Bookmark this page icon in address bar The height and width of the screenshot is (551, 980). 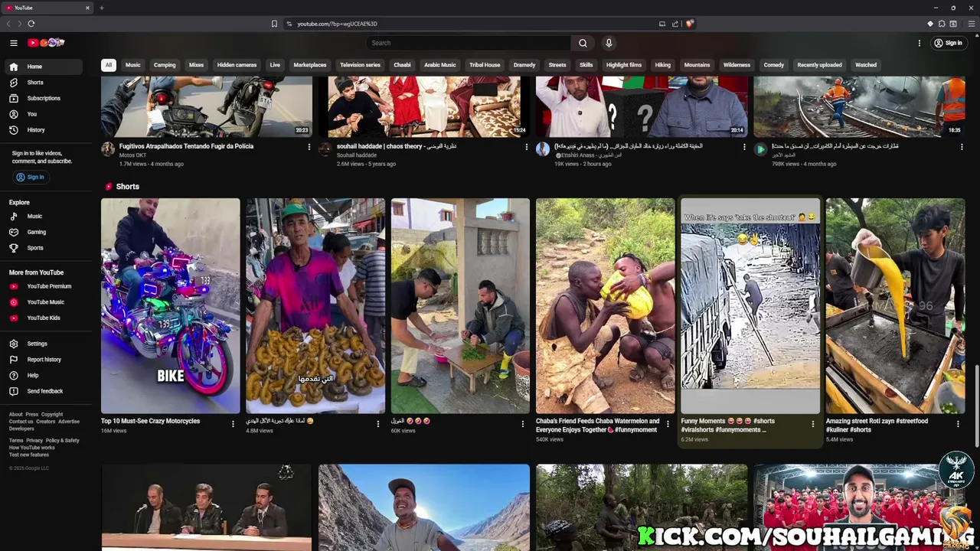[274, 24]
